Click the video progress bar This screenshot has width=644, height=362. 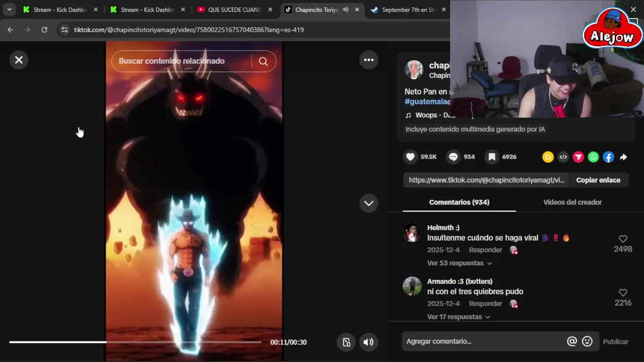(x=135, y=342)
